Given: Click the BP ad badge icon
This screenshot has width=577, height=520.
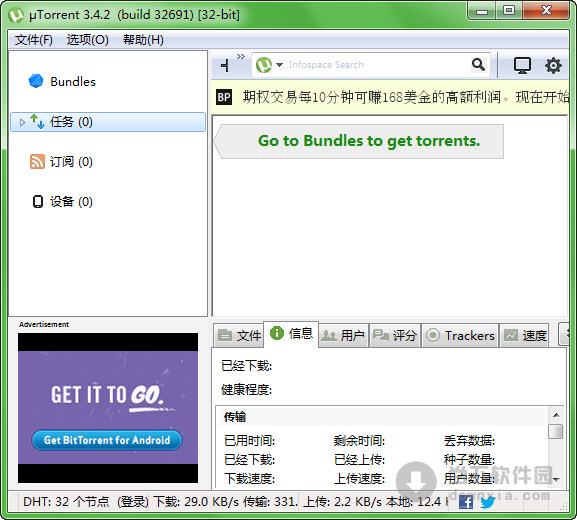Looking at the screenshot, I should (224, 97).
